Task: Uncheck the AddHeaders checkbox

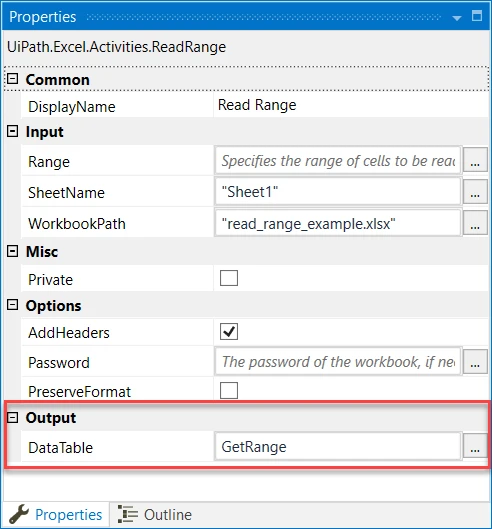Action: click(229, 331)
